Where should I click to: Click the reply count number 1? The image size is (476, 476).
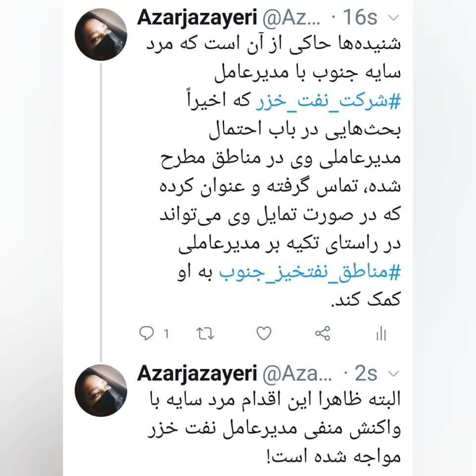(x=166, y=334)
